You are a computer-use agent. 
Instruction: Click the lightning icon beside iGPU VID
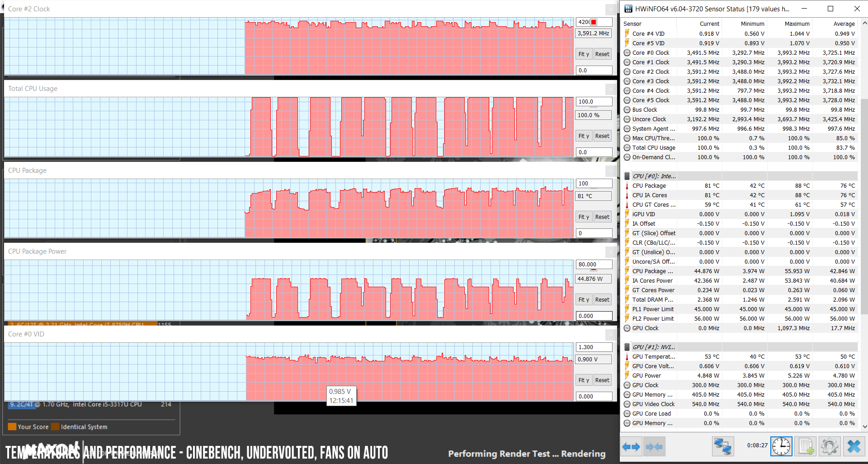tap(627, 214)
